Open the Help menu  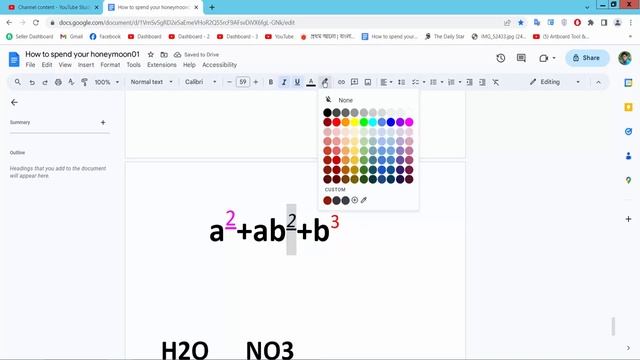[189, 65]
